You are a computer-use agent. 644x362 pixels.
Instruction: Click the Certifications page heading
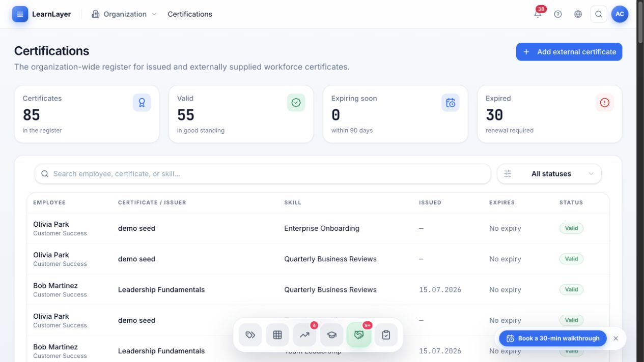coord(51,51)
